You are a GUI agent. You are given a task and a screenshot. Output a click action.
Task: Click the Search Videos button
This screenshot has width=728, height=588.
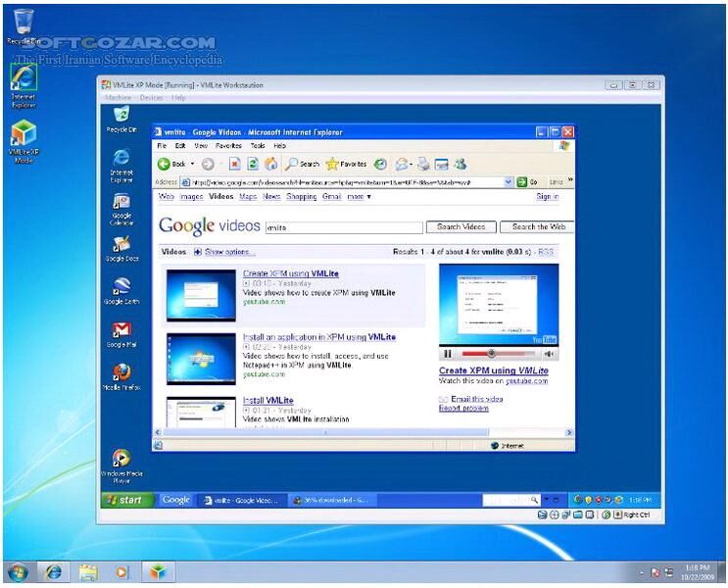(461, 226)
